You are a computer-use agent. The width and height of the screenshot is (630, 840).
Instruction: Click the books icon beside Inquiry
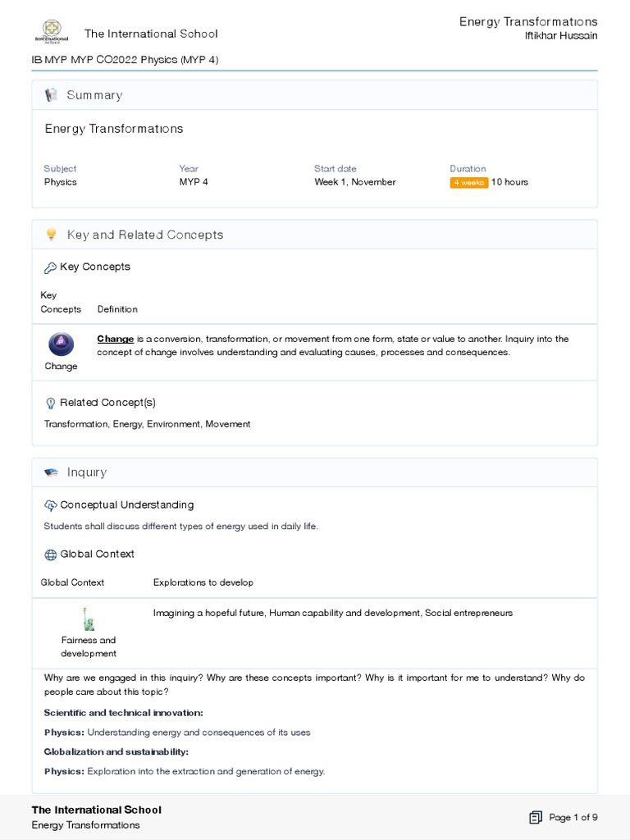(51, 472)
